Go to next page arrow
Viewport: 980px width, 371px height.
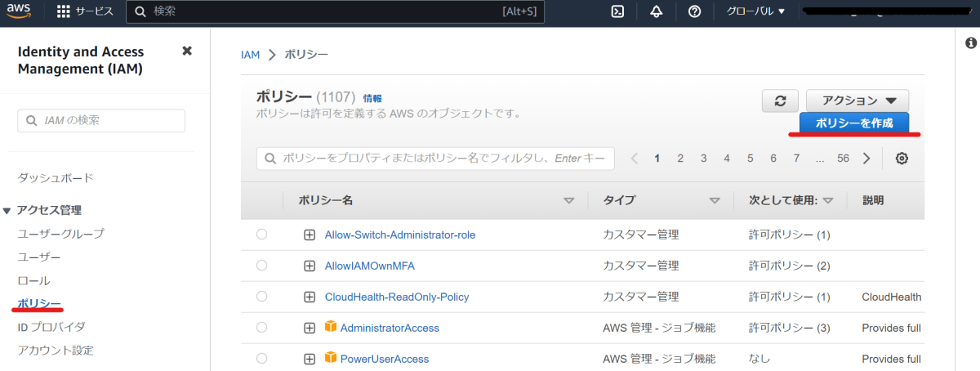866,159
